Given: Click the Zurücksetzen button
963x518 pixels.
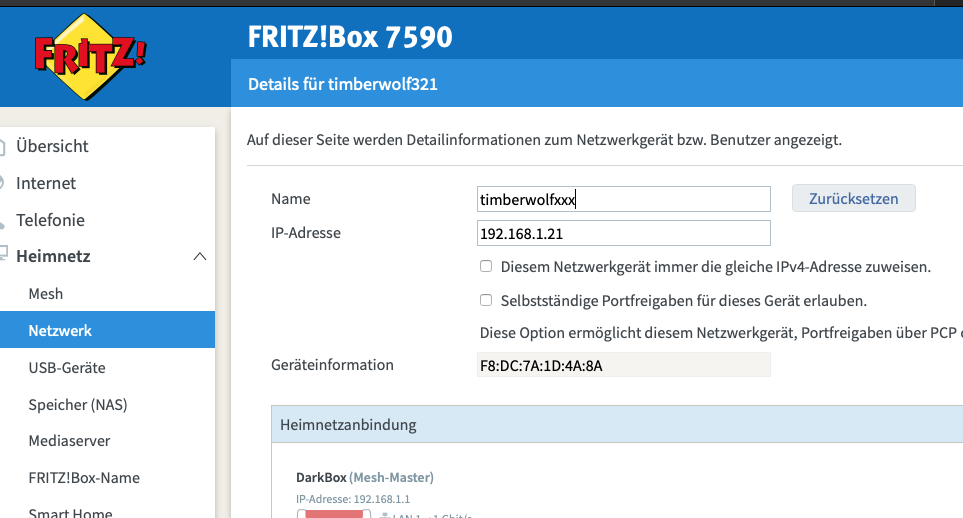Looking at the screenshot, I should point(853,198).
